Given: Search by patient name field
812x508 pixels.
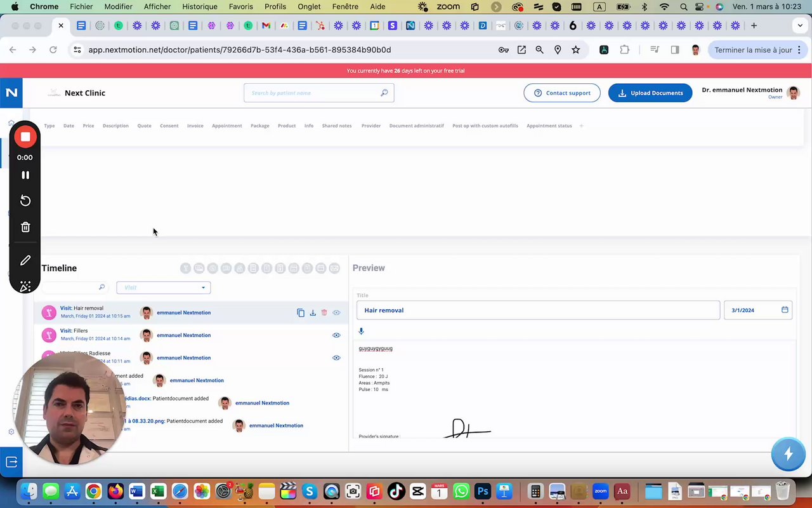Looking at the screenshot, I should click(319, 93).
